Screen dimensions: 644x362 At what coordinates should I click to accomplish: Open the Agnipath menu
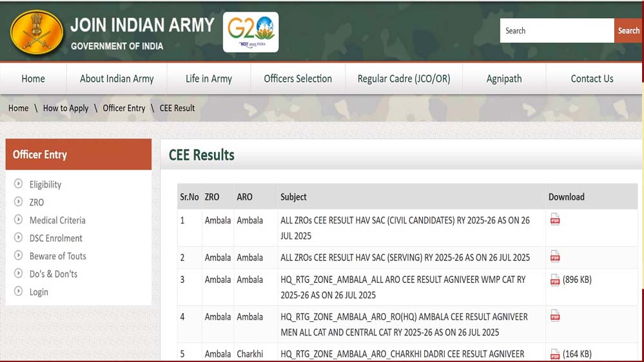coord(504,79)
